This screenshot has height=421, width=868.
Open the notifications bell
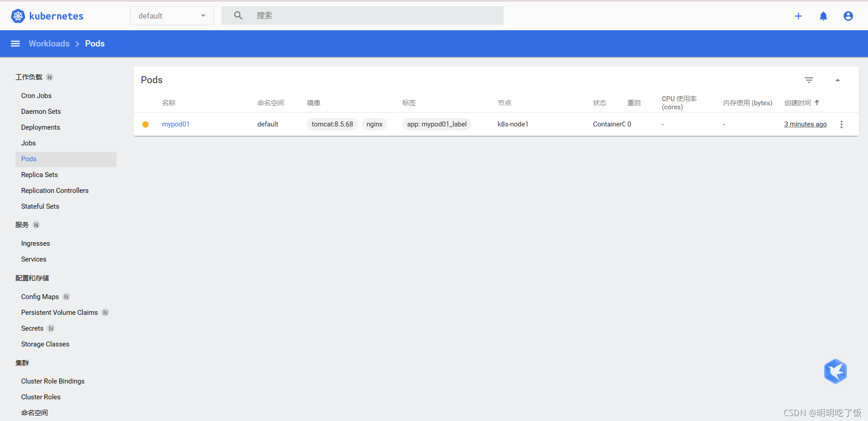click(823, 16)
